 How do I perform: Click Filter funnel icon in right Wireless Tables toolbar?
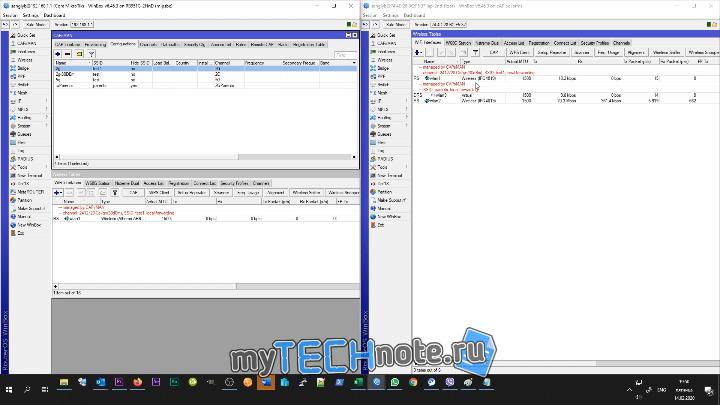[476, 53]
